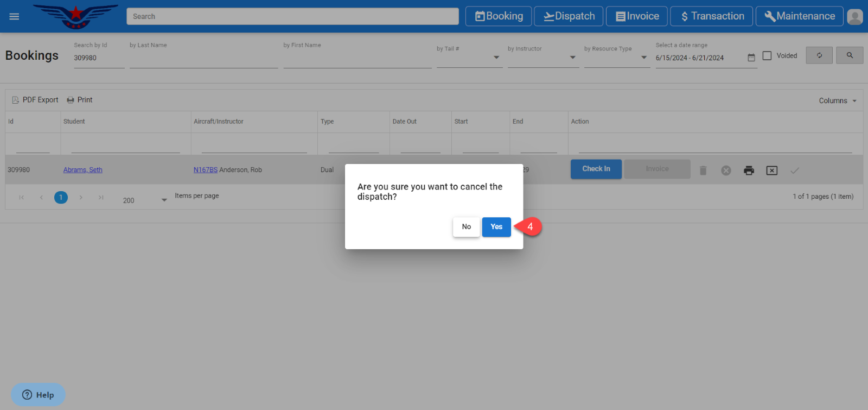This screenshot has width=868, height=410.
Task: Open the date range calendar icon
Action: click(x=751, y=58)
